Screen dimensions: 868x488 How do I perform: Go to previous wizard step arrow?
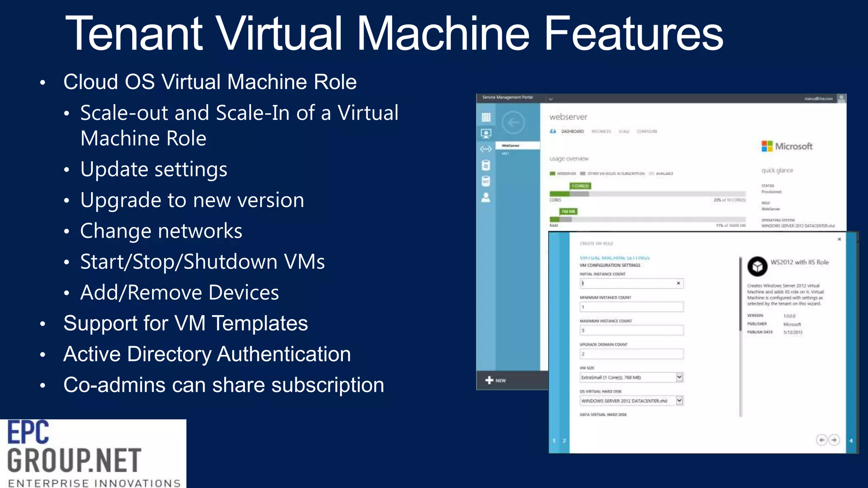(x=821, y=440)
